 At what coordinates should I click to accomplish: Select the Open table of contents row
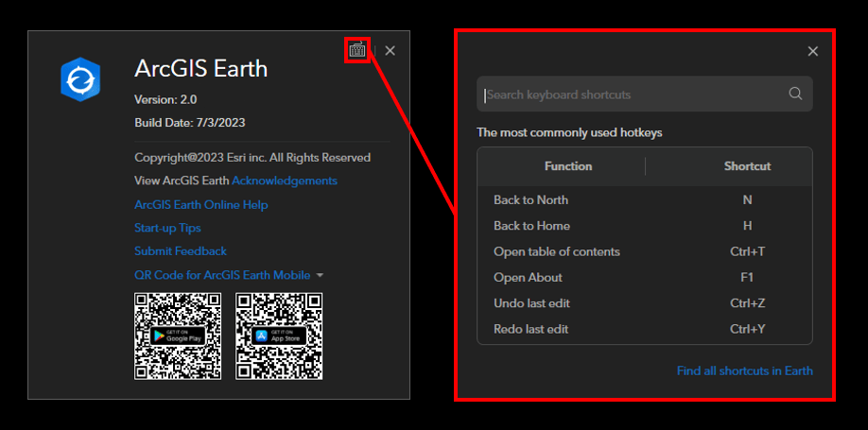tap(644, 251)
